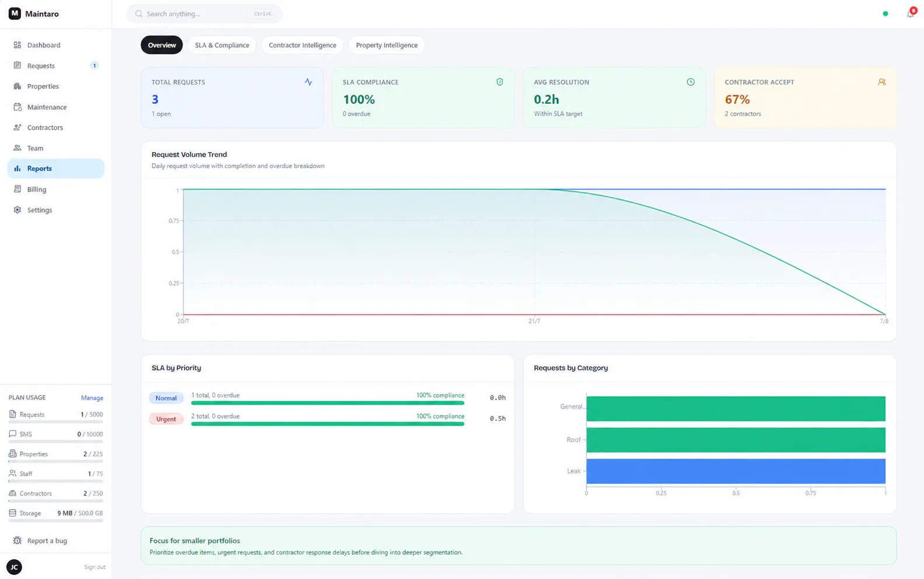This screenshot has width=924, height=579.
Task: Select the Property Intelligence tab
Action: tap(387, 45)
